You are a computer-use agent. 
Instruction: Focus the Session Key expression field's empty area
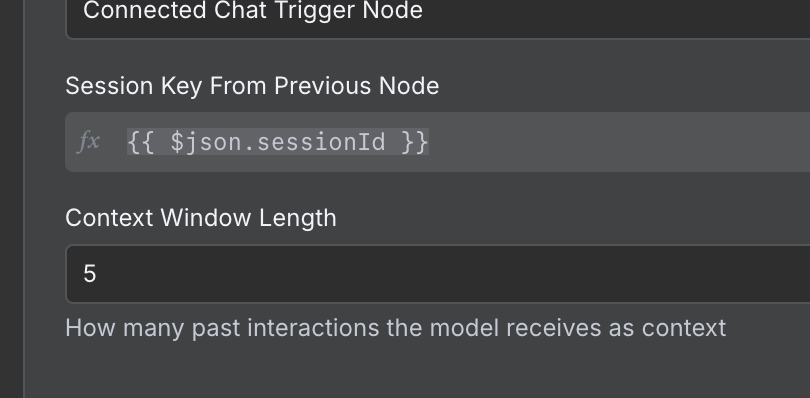(x=620, y=142)
